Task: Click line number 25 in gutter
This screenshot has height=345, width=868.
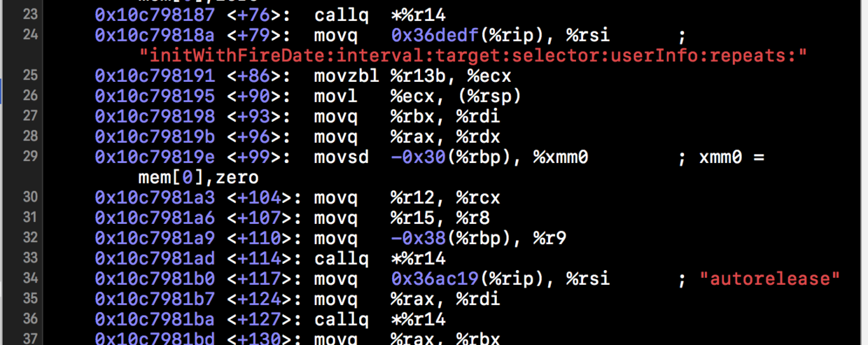Action: coord(29,75)
